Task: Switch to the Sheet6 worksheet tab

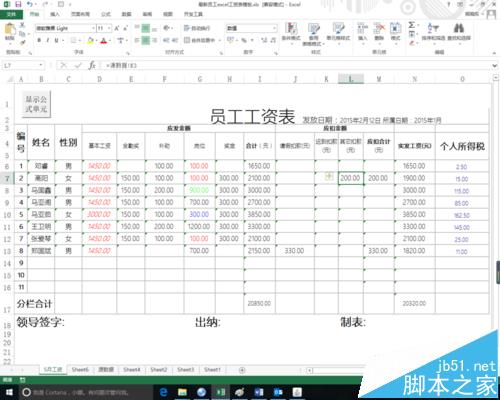Action: click(80, 370)
